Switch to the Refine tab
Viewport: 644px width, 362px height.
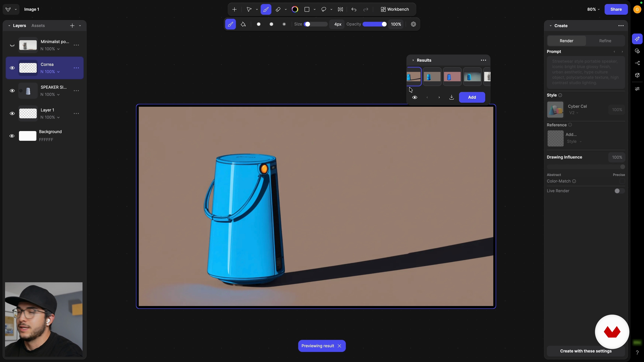tap(605, 41)
